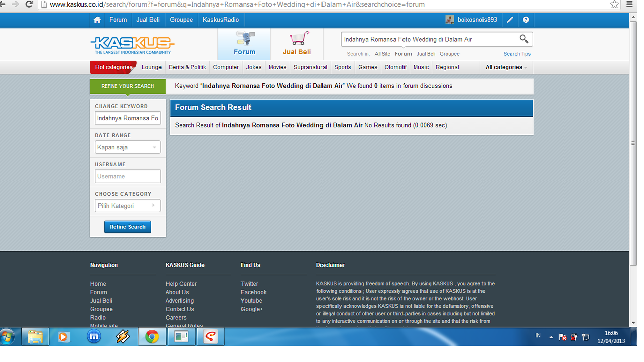Viewport: 644px width, 362px height.
Task: Click the pencil edit icon in the top bar
Action: click(510, 20)
